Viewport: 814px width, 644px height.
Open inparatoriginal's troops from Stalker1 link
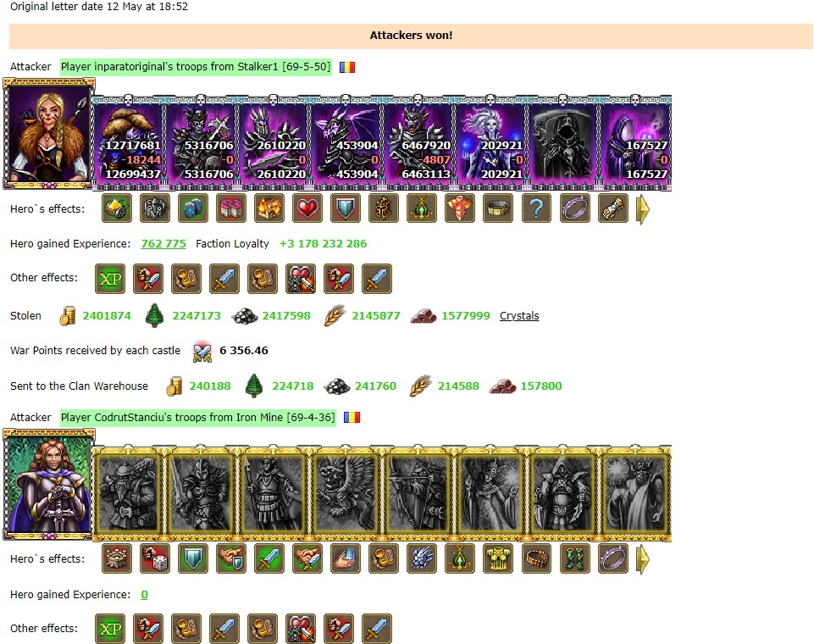click(x=196, y=66)
